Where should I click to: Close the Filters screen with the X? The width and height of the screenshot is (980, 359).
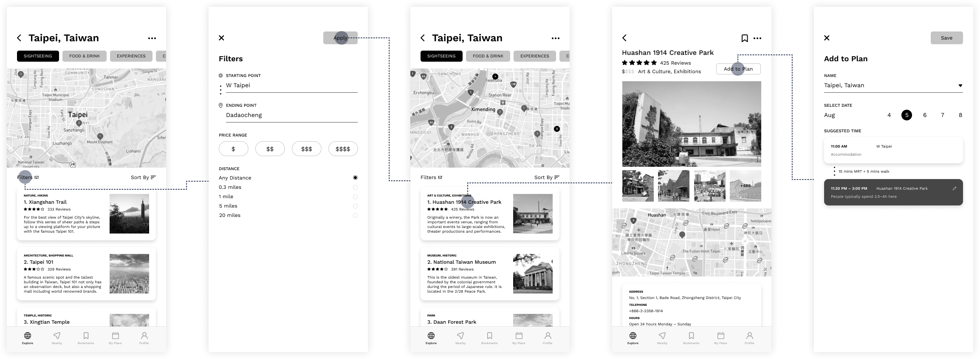tap(221, 38)
